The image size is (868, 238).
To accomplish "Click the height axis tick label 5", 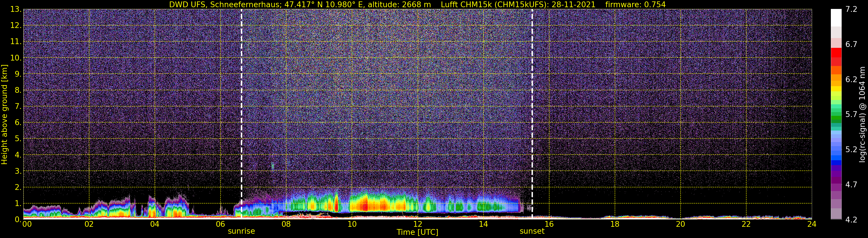I will point(18,139).
